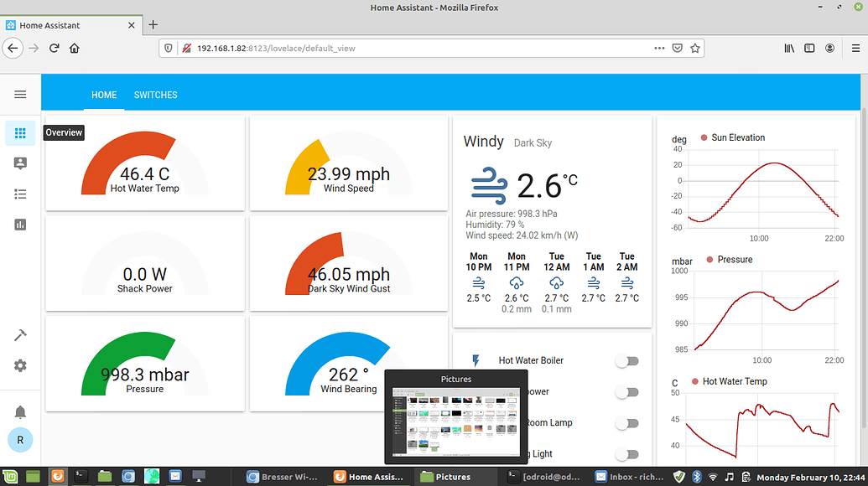Open Configuration via the gear icon
This screenshot has height=486, width=868.
[20, 365]
